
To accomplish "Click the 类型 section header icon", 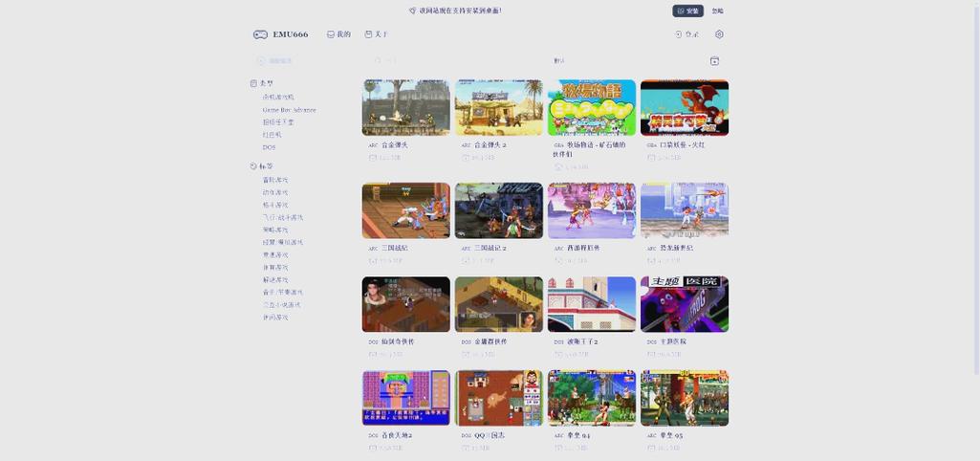I will pyautogui.click(x=253, y=83).
